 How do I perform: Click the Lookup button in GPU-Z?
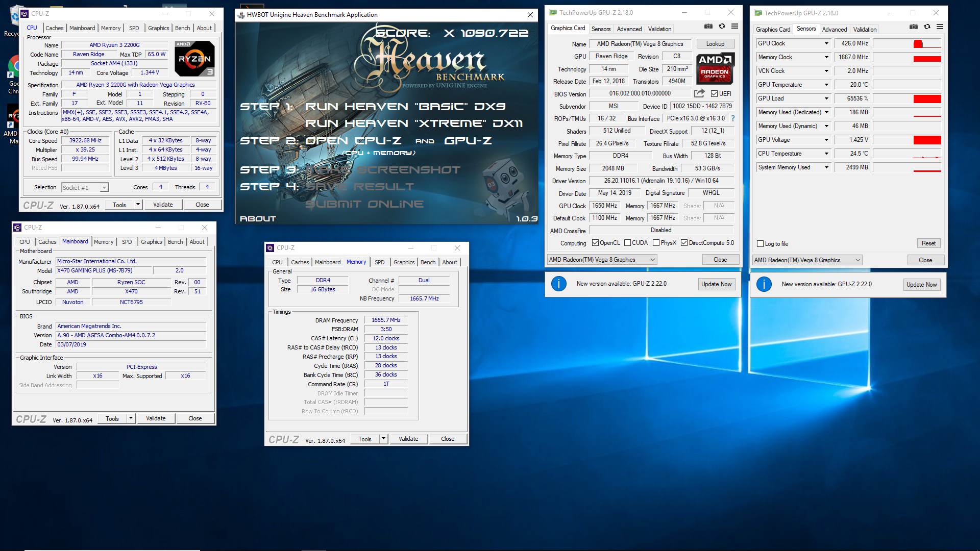[715, 44]
